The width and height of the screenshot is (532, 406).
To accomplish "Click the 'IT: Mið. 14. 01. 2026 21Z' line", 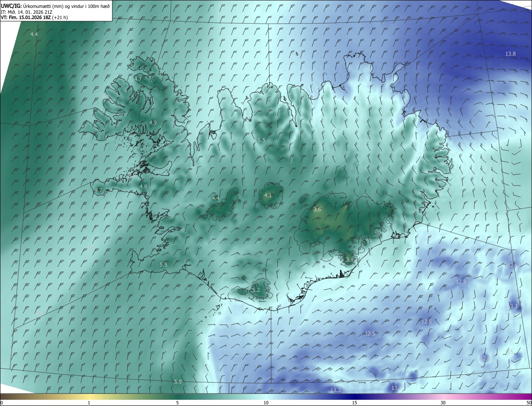I will coord(26,12).
